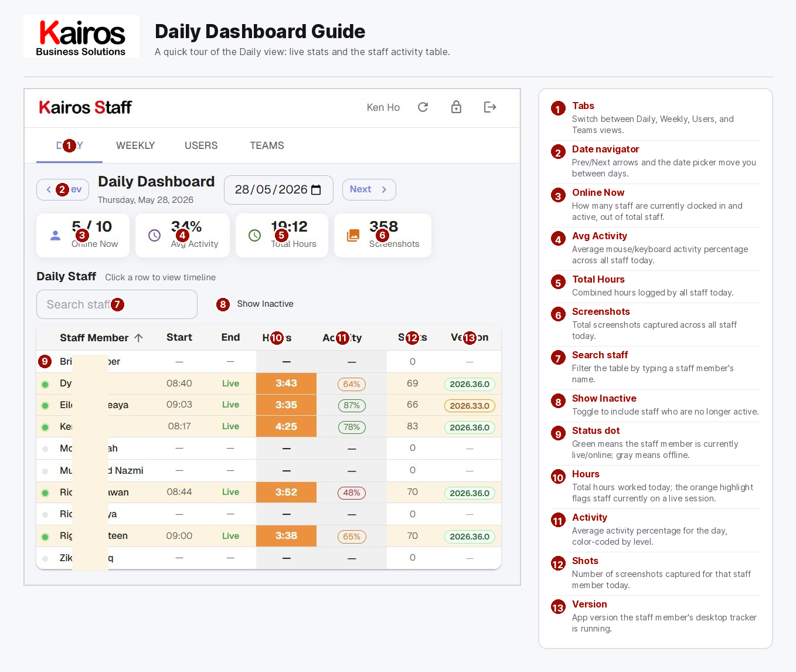Click the Daily Dashboard heading

tap(156, 182)
